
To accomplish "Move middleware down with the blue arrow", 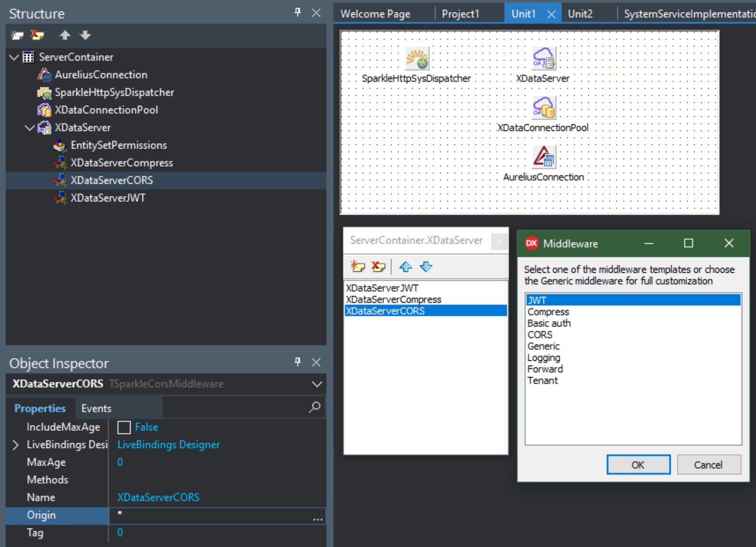I will pos(426,267).
